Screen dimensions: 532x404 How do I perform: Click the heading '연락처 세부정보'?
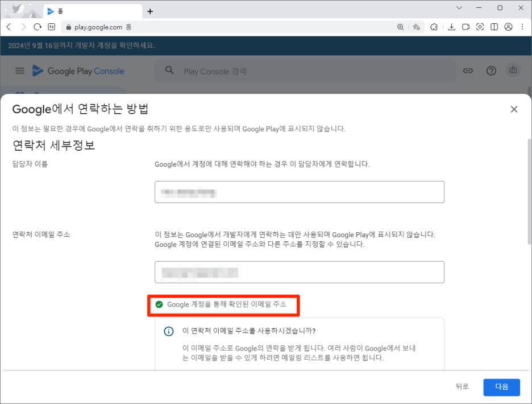53,145
